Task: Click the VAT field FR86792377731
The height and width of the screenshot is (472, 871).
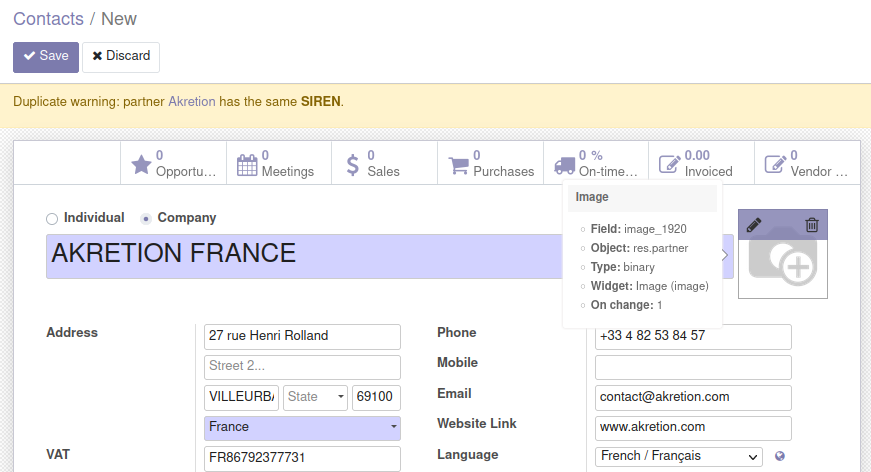Action: pos(302,459)
